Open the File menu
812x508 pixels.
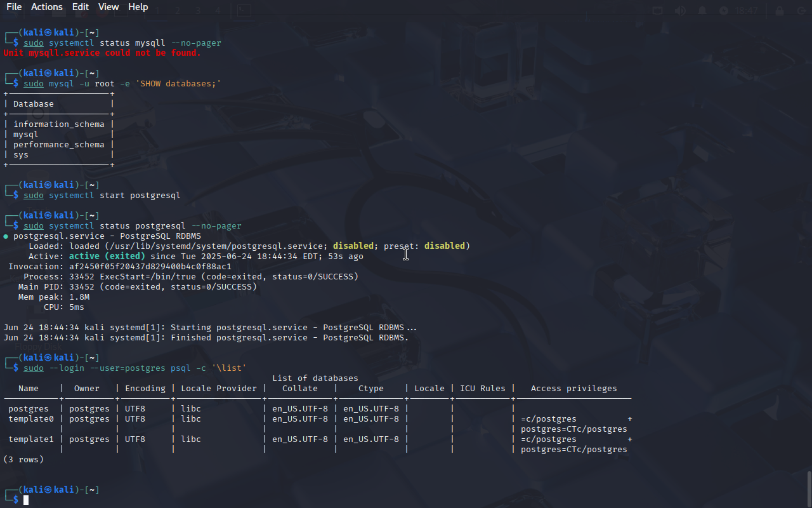(14, 7)
